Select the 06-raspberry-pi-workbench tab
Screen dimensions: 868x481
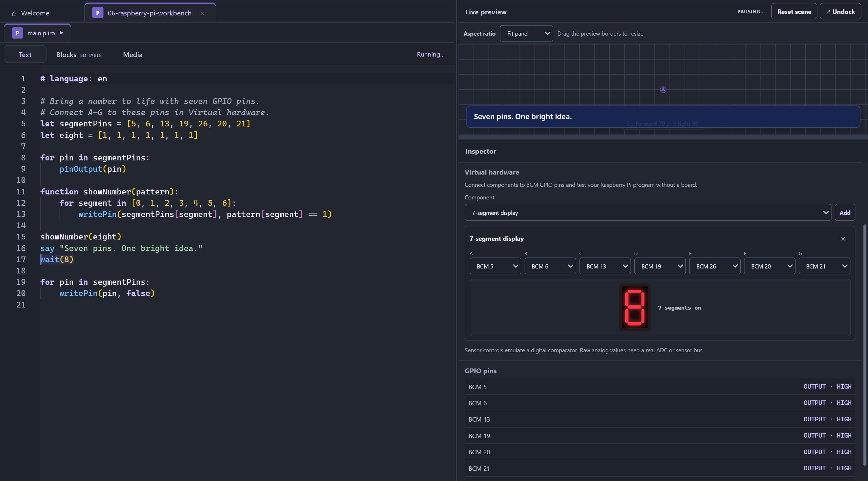pyautogui.click(x=150, y=13)
